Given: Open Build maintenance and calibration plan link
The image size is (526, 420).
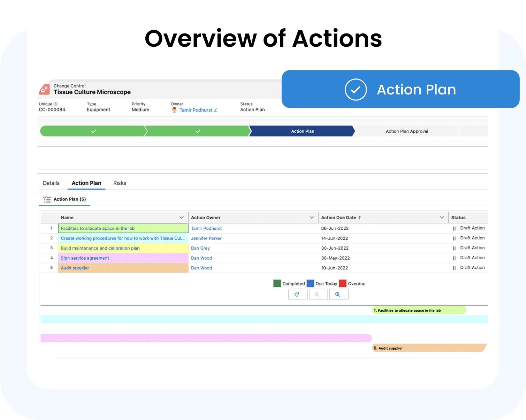Looking at the screenshot, I should click(x=100, y=248).
